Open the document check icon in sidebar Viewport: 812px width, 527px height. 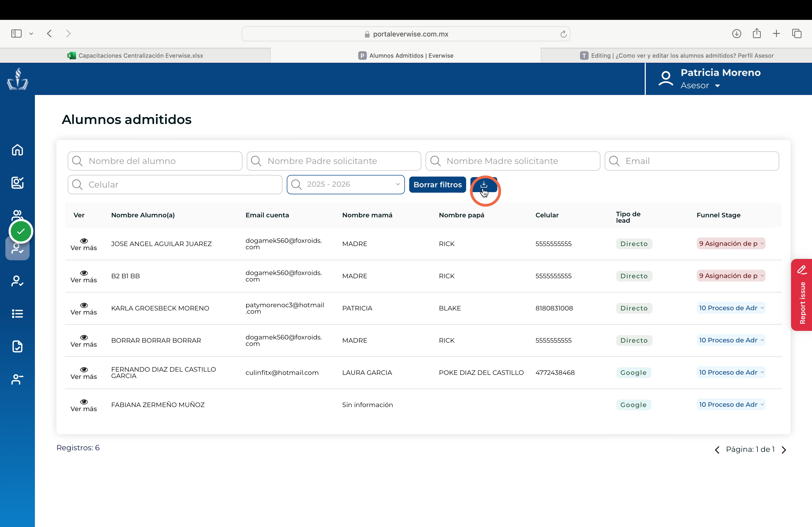(x=17, y=346)
